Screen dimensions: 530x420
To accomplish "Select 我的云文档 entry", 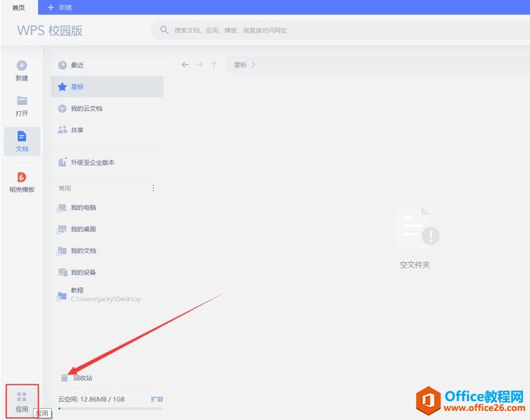I will tap(107, 108).
